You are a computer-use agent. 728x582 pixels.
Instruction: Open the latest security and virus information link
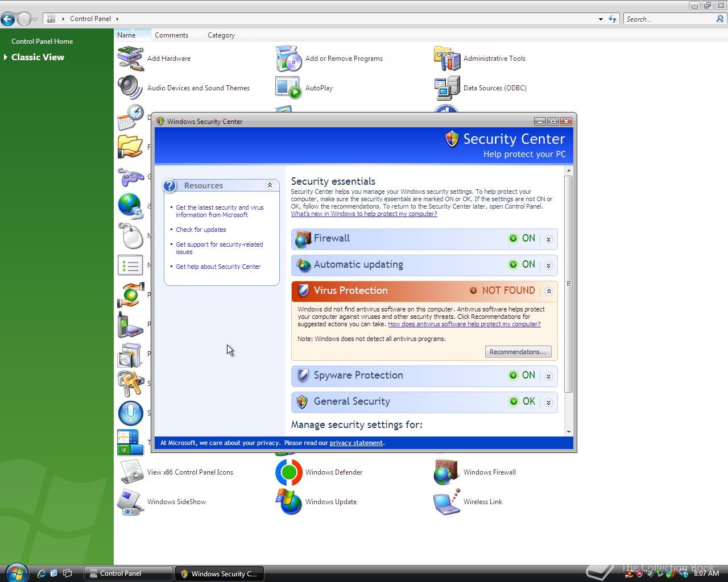(x=220, y=211)
